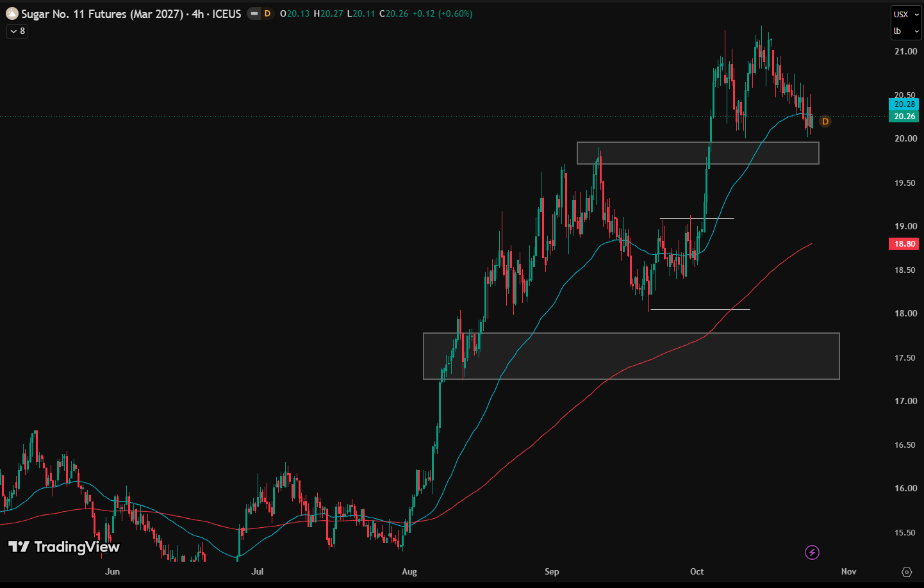Image resolution: width=924 pixels, height=588 pixels.
Task: Click the close value C20.26 in the header
Action: click(393, 13)
